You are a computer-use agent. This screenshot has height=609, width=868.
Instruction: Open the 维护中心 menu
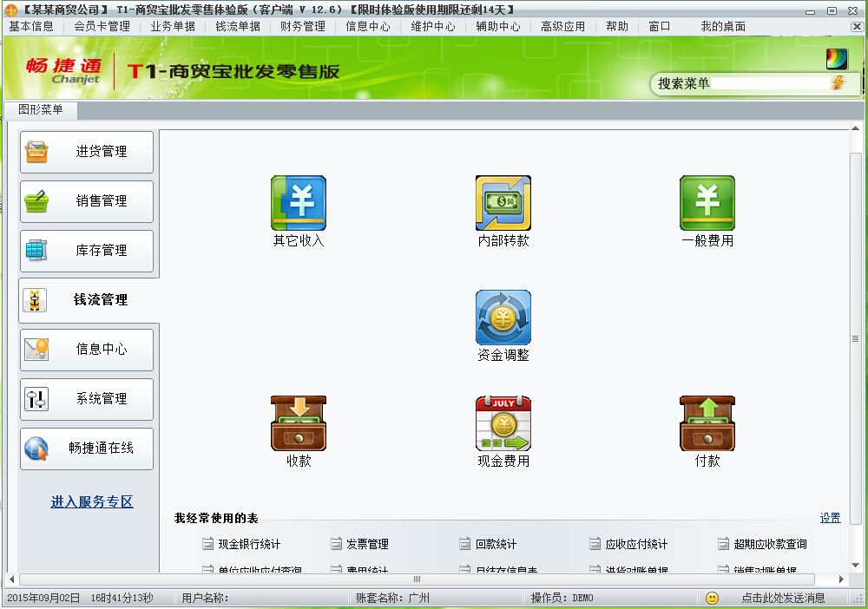click(433, 26)
